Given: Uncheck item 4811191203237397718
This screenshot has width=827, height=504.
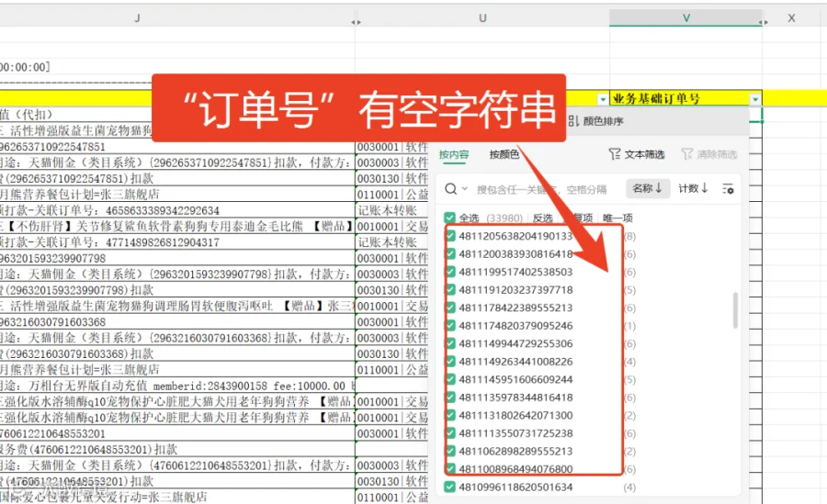Looking at the screenshot, I should (450, 289).
